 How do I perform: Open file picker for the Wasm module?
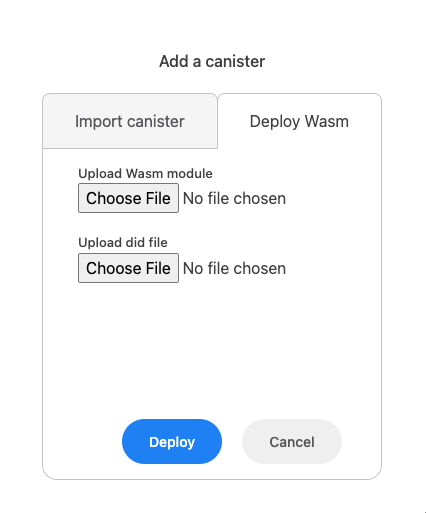[128, 198]
